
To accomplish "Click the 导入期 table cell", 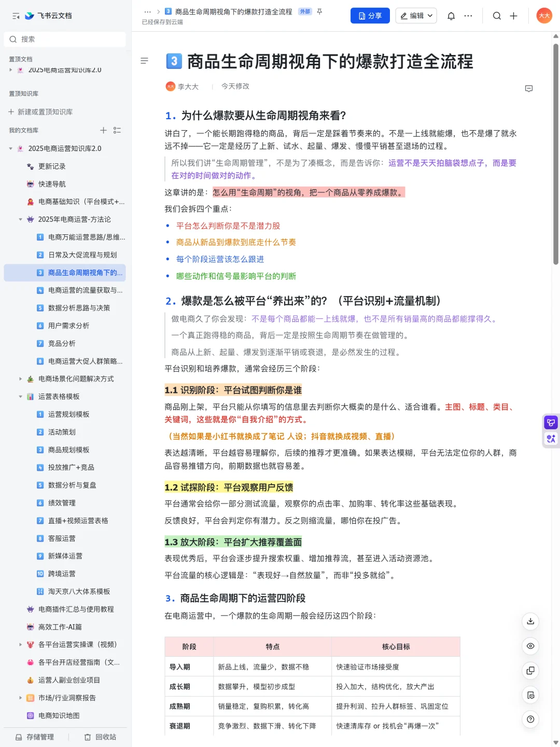I will coord(189,667).
